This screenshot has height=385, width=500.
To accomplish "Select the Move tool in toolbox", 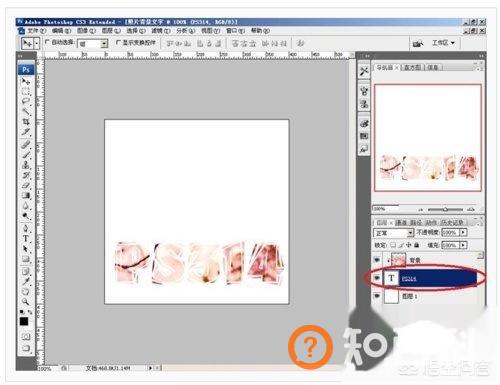I will (26, 82).
